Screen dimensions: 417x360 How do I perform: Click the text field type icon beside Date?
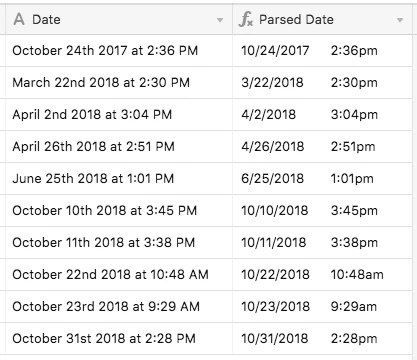[19, 19]
